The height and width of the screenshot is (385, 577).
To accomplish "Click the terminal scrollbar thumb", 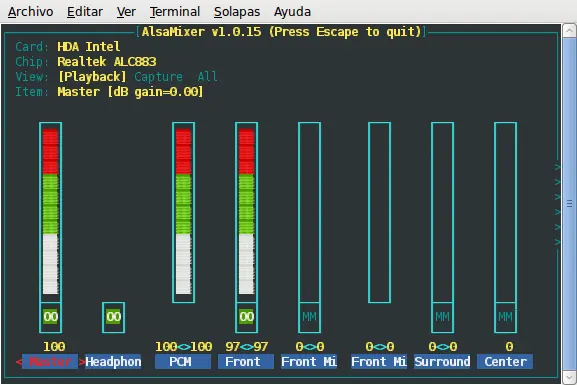I will pos(569,203).
